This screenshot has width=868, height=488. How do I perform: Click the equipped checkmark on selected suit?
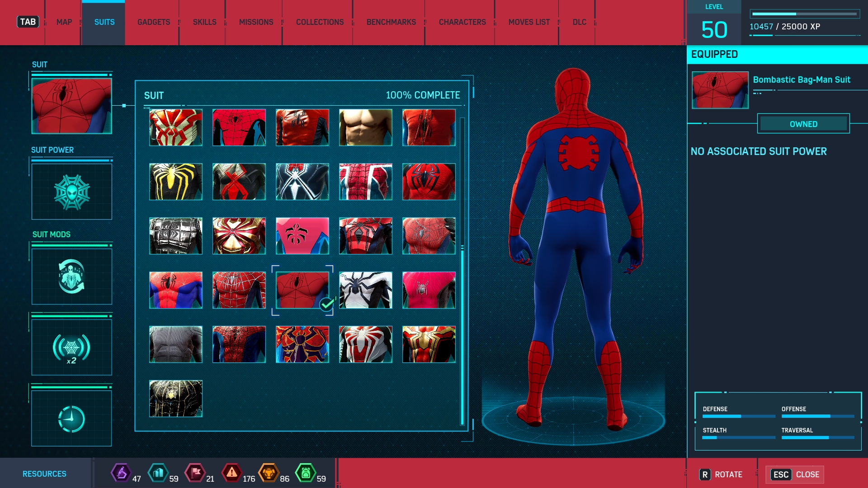[326, 305]
